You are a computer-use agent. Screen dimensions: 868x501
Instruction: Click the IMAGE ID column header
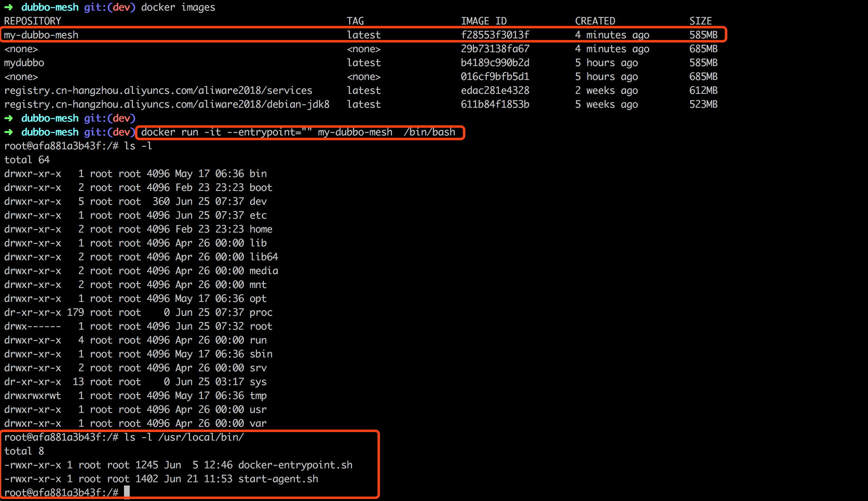[483, 21]
